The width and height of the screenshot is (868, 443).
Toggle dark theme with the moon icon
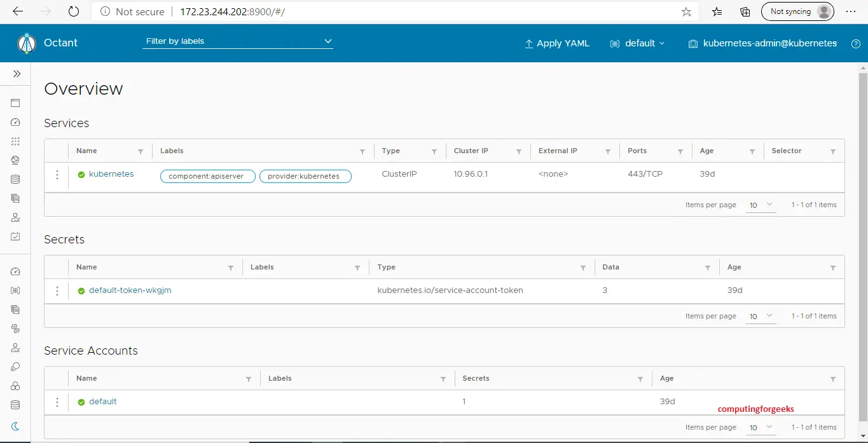[15, 426]
